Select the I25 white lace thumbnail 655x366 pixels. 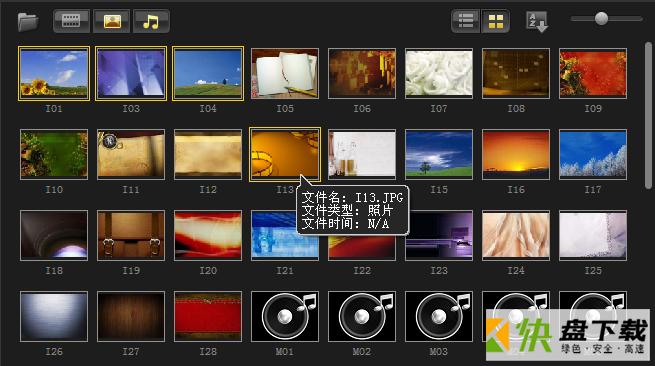pyautogui.click(x=593, y=236)
